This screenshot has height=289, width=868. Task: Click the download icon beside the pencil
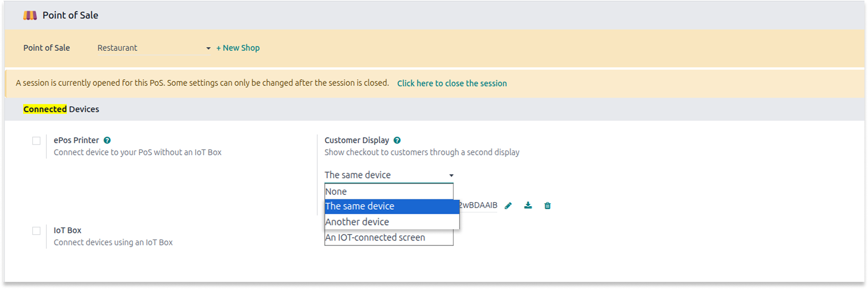(528, 206)
